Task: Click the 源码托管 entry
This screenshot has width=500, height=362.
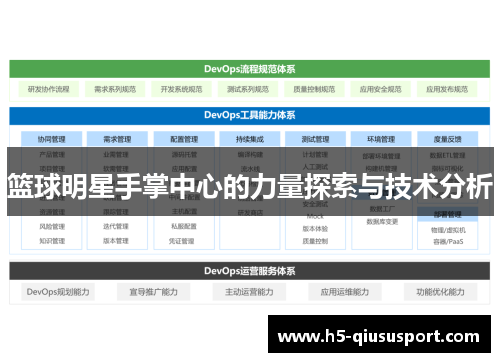Action: point(184,155)
